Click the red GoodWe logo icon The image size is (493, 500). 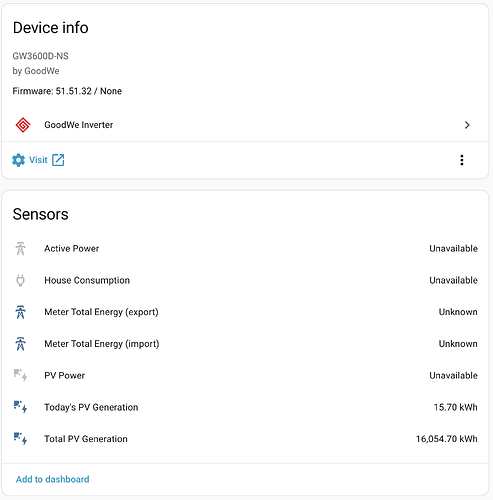23,125
